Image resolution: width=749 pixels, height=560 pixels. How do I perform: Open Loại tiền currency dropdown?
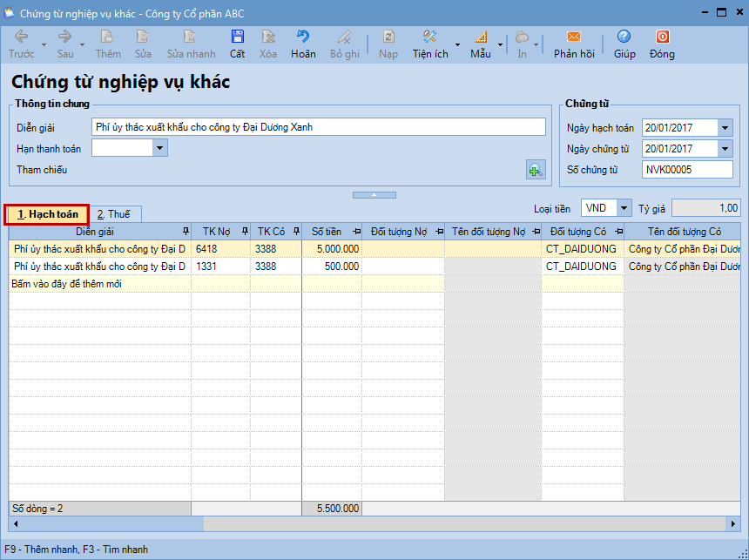tap(624, 208)
